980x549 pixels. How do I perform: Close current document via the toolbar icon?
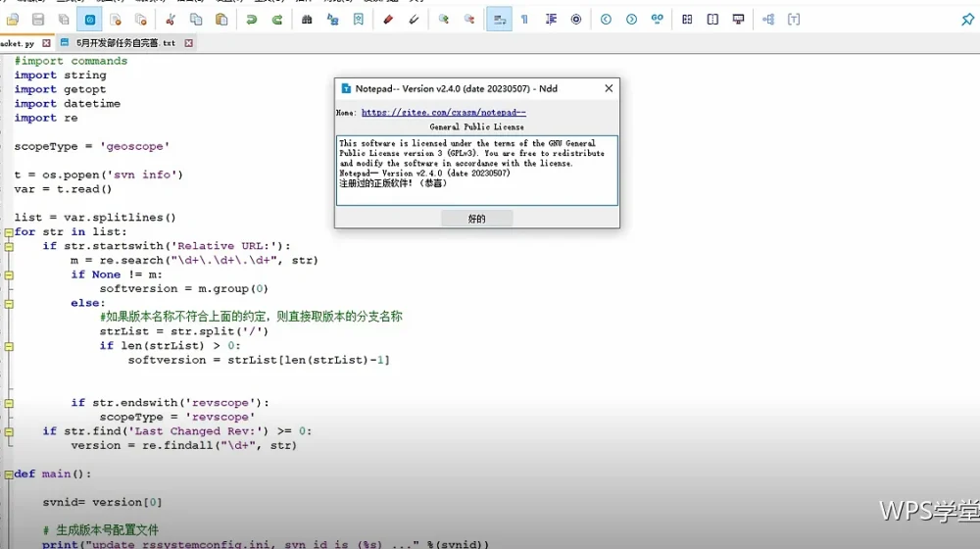[115, 20]
